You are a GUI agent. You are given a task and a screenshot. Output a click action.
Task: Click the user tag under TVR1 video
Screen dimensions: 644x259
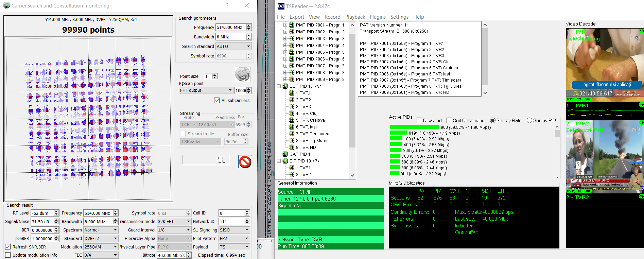click(571, 99)
